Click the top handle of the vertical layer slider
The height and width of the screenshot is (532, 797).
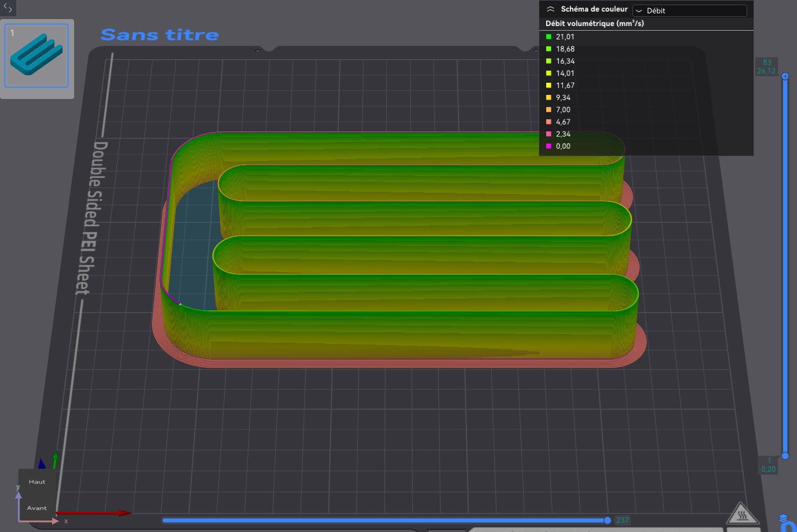[785, 76]
